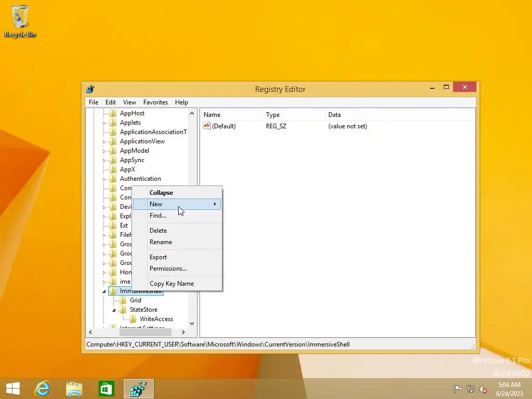Viewport: 532px width, 399px height.
Task: Click the tree scroll down arrow
Action: 192,323
